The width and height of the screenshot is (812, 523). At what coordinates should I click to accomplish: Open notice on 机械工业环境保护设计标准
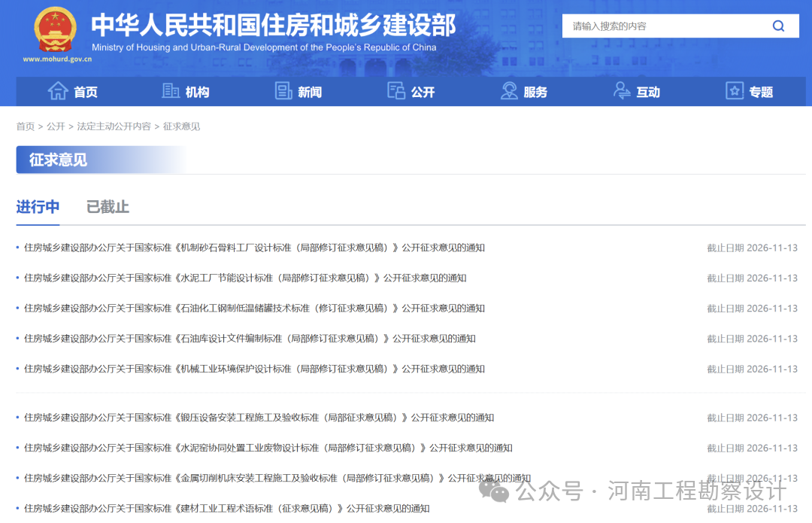point(254,369)
